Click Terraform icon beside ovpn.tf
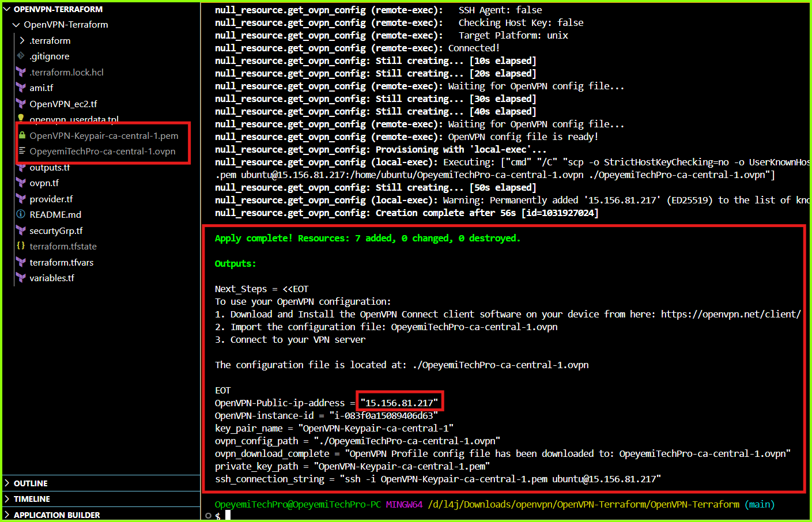The width and height of the screenshot is (812, 522). (x=21, y=183)
